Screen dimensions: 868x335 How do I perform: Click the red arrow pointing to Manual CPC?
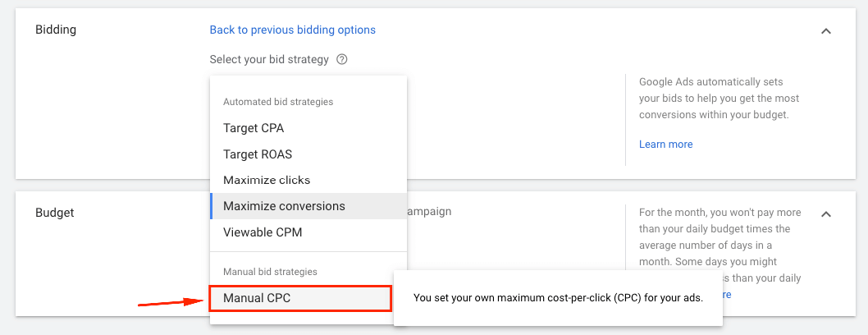(171, 302)
